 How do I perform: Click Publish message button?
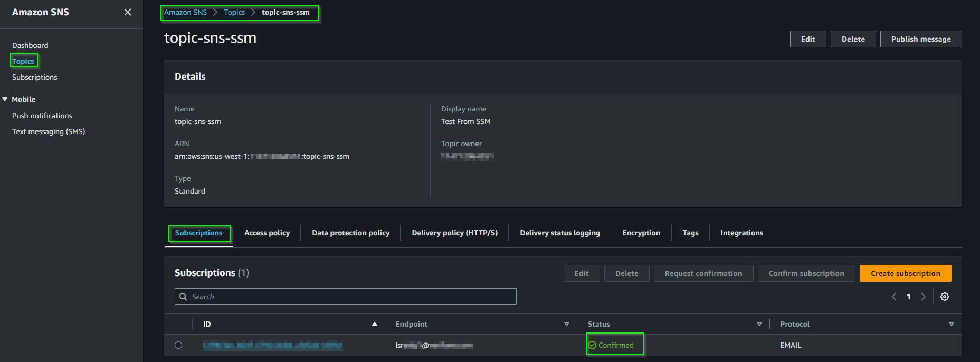click(921, 39)
